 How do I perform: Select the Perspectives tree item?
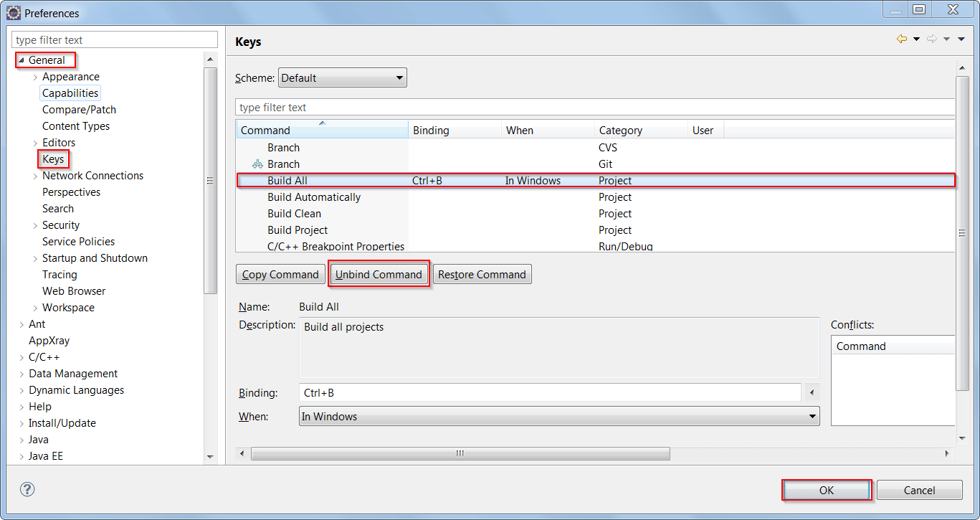[x=71, y=192]
